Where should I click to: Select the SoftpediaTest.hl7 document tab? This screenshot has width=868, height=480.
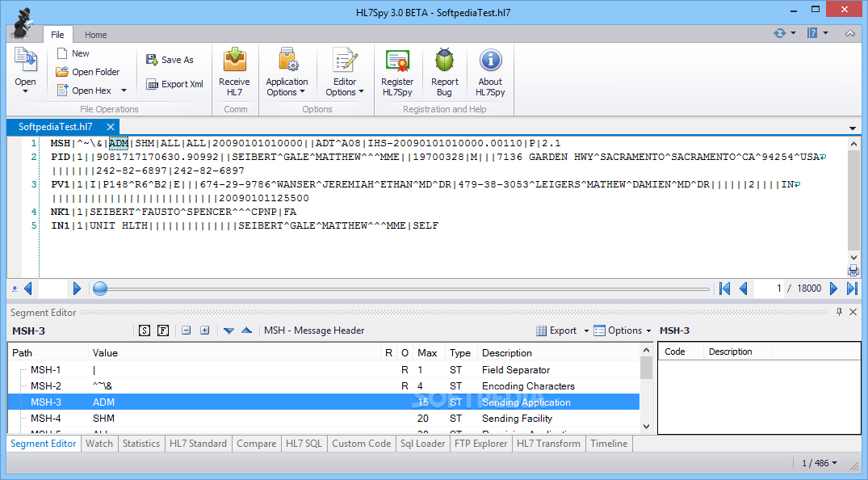pyautogui.click(x=56, y=127)
